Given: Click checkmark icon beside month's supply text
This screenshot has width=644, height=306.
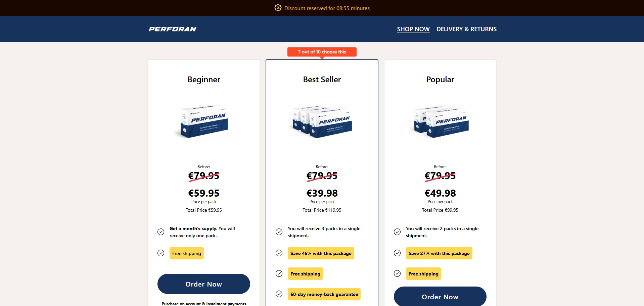Looking at the screenshot, I should point(161,232).
